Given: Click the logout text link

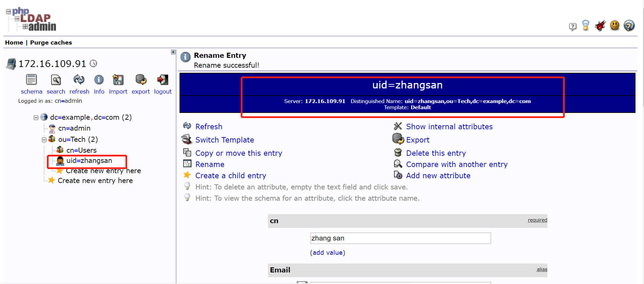Looking at the screenshot, I should click(x=163, y=91).
